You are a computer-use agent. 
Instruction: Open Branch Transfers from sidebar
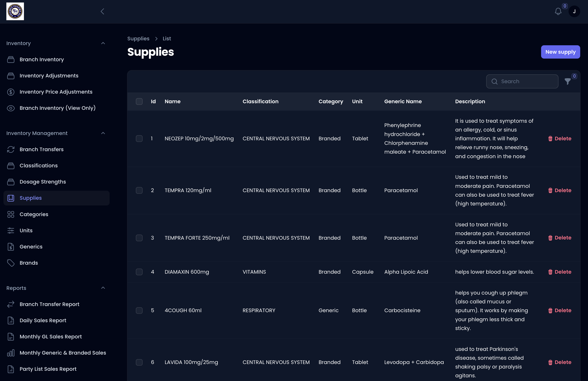41,149
